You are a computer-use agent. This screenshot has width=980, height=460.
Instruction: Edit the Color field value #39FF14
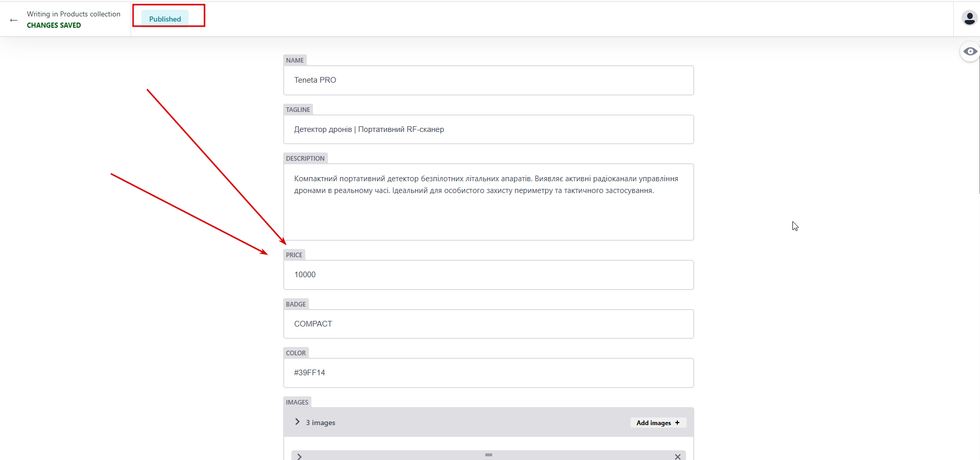[x=488, y=373]
